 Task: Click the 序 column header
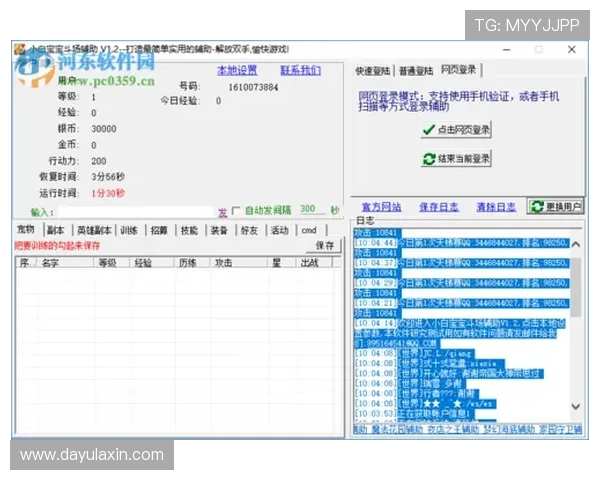point(24,263)
